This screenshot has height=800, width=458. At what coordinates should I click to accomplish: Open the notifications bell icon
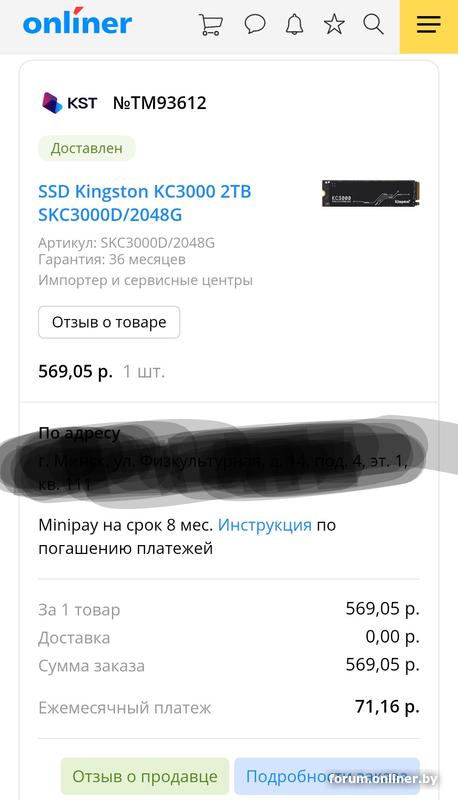(294, 24)
